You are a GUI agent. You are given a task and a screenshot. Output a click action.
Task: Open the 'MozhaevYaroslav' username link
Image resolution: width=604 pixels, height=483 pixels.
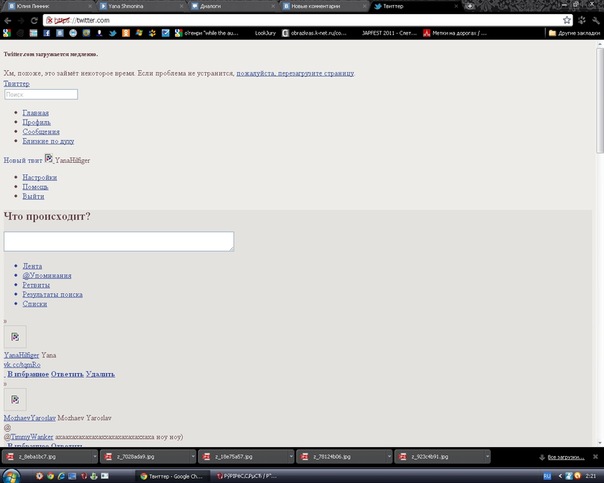(30, 418)
